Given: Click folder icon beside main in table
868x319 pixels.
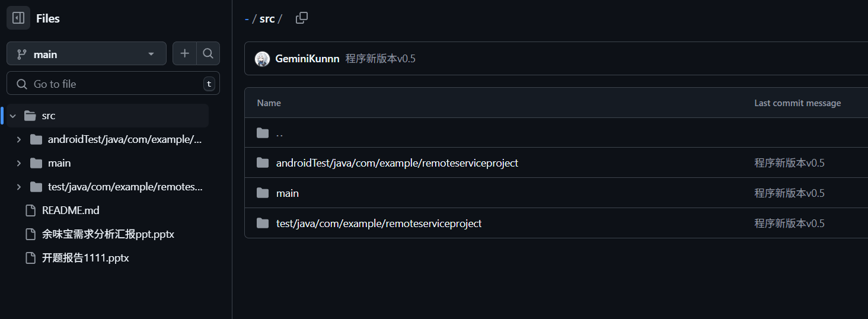Looking at the screenshot, I should 263,193.
